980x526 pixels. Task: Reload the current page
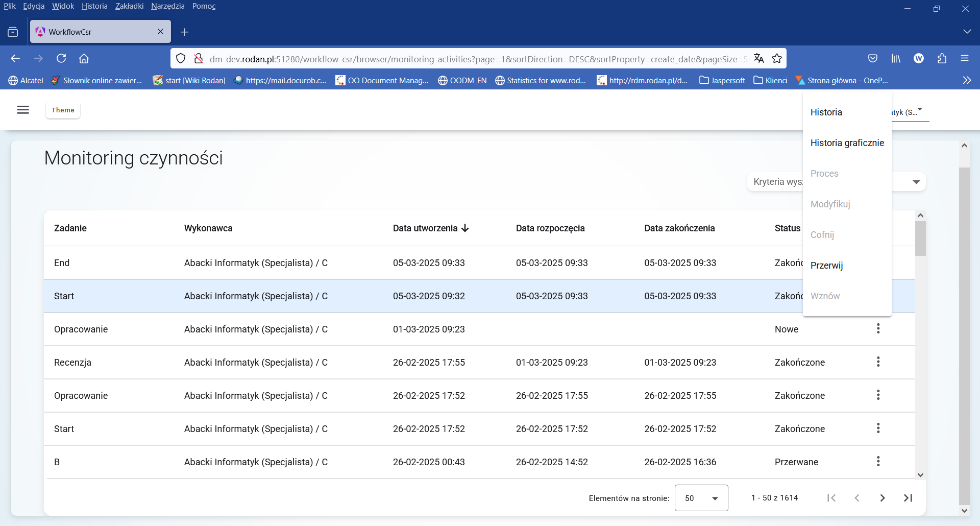pos(61,58)
